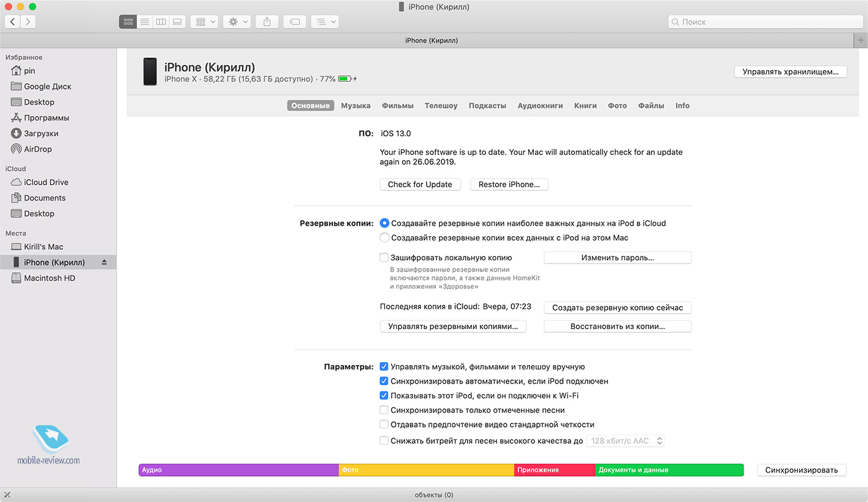This screenshot has width=868, height=502.
Task: Switch to the Подкасты tab
Action: click(x=487, y=106)
